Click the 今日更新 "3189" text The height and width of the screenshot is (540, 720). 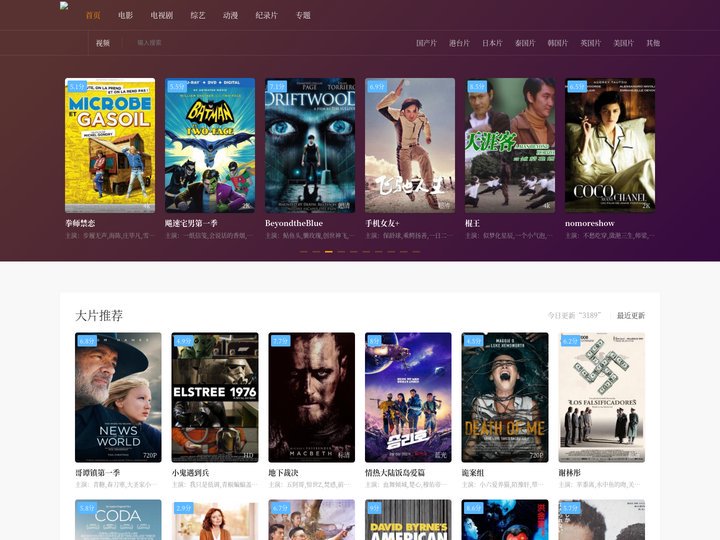pyautogui.click(x=574, y=315)
